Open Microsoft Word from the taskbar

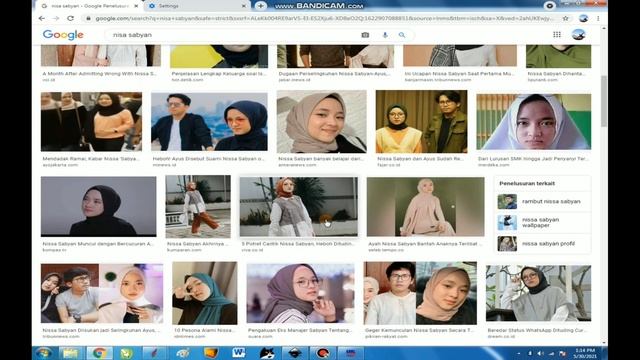point(238,353)
